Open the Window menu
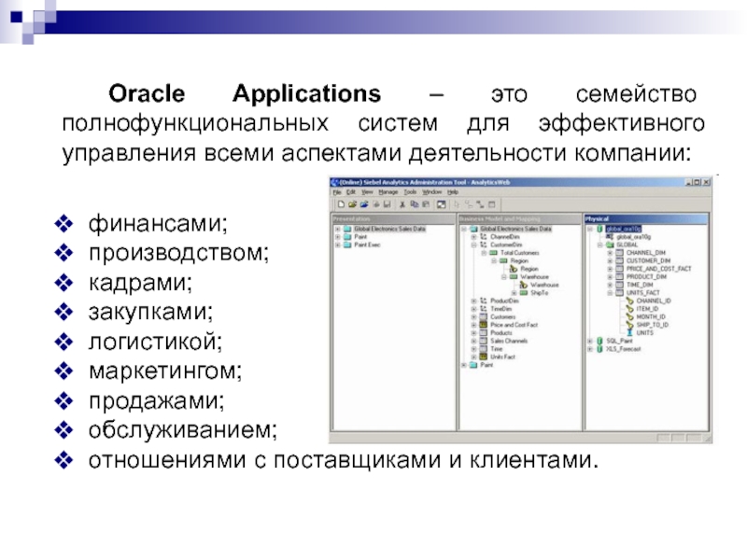 pyautogui.click(x=431, y=192)
